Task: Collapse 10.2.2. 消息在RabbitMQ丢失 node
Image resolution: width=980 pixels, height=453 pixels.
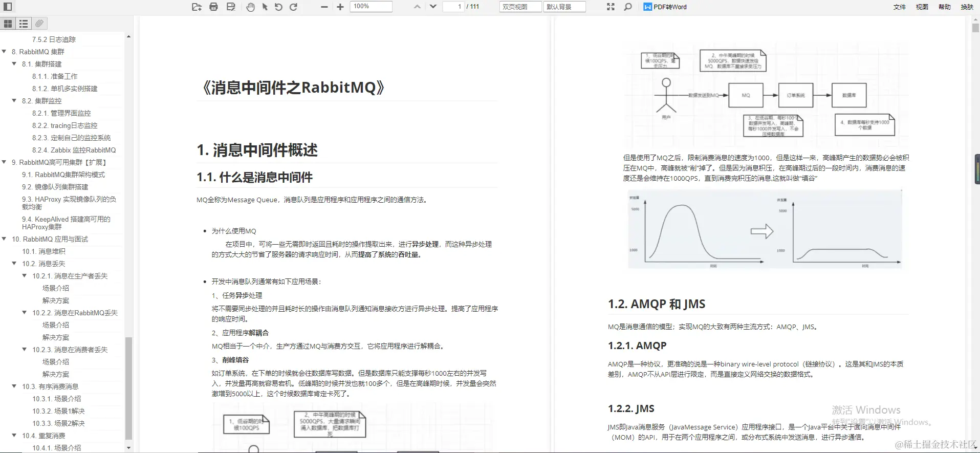Action: click(25, 313)
